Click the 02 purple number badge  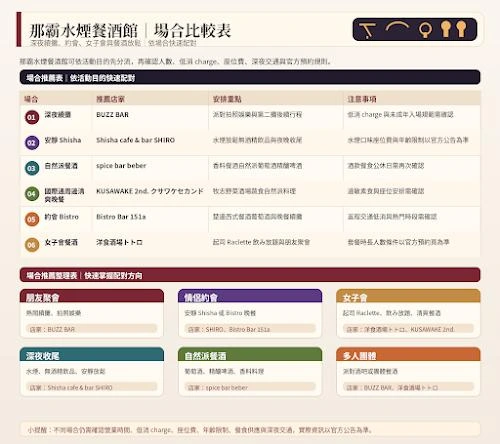tap(32, 143)
